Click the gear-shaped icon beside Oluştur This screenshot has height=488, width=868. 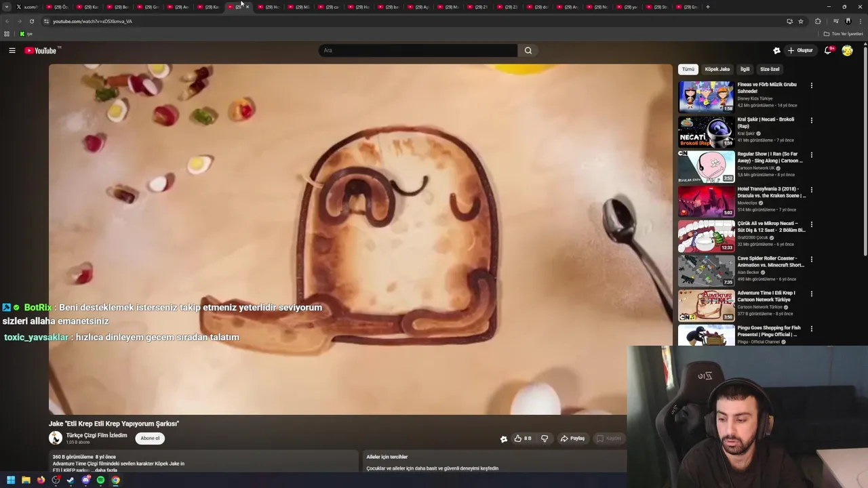click(x=776, y=50)
